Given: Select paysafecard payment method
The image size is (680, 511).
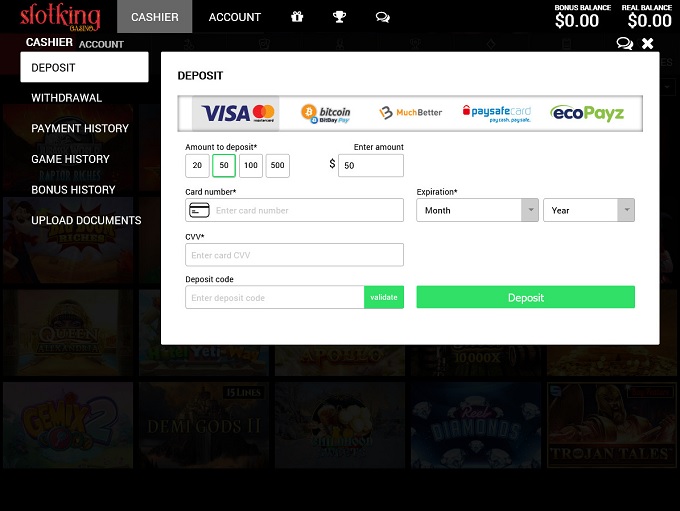Looking at the screenshot, I should point(496,113).
